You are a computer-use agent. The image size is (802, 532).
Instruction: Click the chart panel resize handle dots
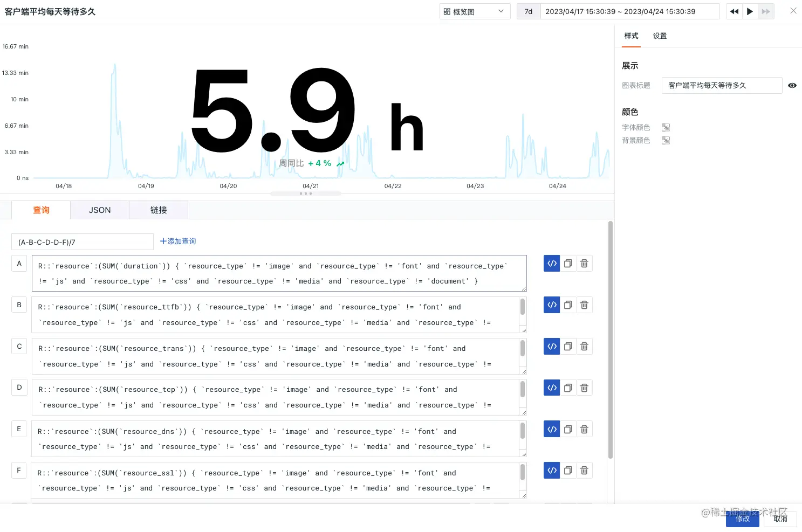[x=306, y=194]
